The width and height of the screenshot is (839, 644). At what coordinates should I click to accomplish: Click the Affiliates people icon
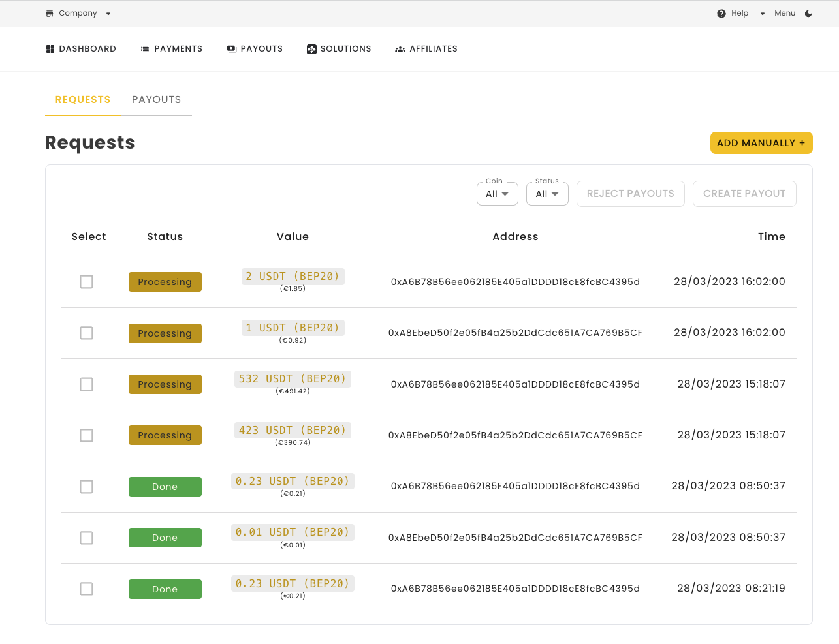pos(400,49)
